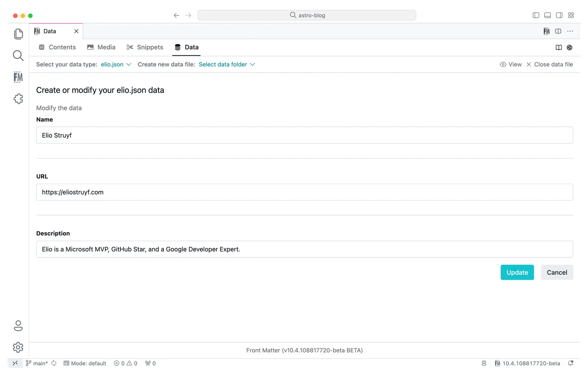The width and height of the screenshot is (588, 376).
Task: Split the editor to the right
Action: (x=558, y=31)
